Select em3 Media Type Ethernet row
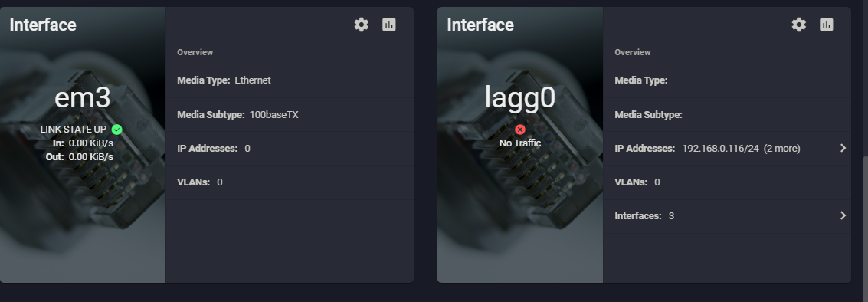The image size is (868, 302). pyautogui.click(x=290, y=81)
